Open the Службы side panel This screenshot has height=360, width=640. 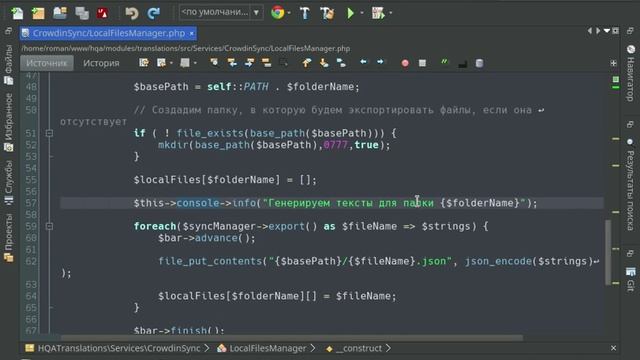(9, 182)
